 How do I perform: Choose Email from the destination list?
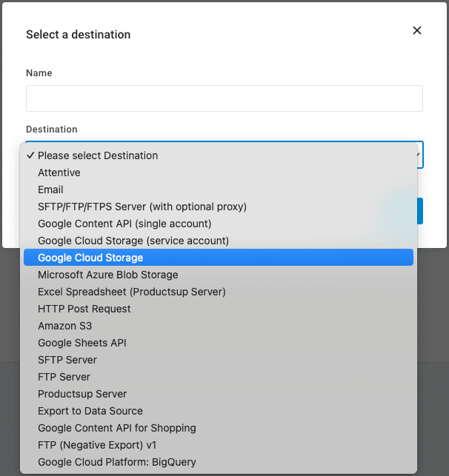click(50, 190)
